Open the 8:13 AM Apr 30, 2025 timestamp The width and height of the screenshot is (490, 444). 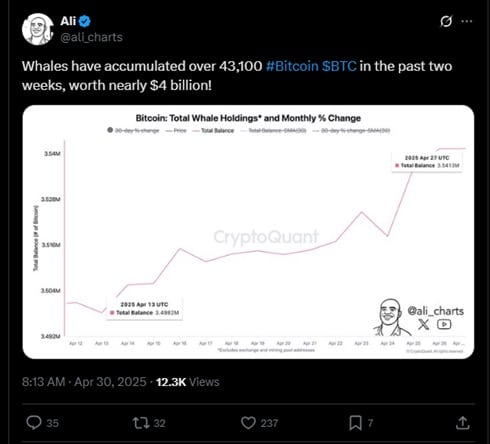tap(84, 382)
